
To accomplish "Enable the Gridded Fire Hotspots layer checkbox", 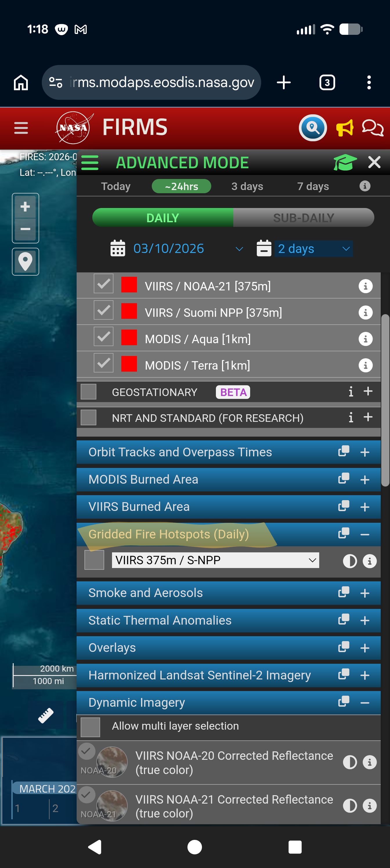I will (94, 560).
